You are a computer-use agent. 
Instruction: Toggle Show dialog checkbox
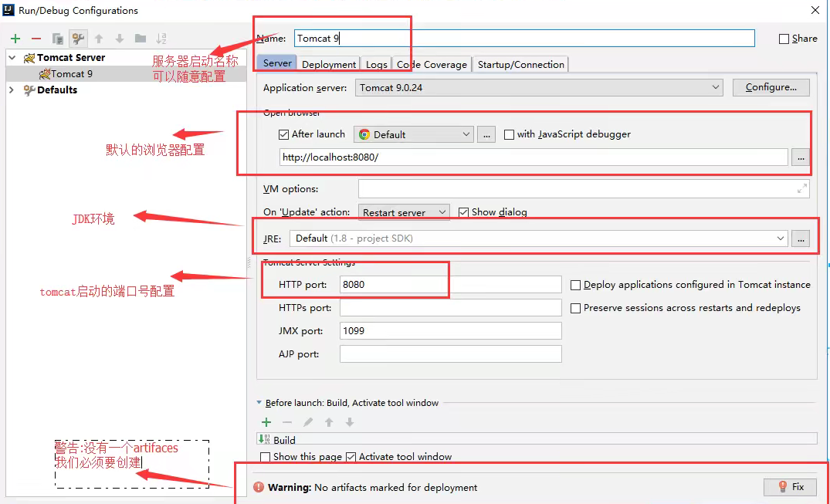pos(464,211)
